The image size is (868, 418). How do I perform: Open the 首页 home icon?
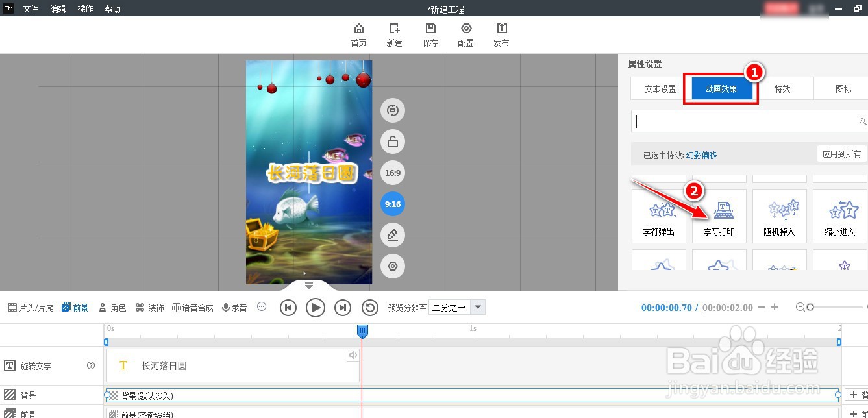[358, 35]
